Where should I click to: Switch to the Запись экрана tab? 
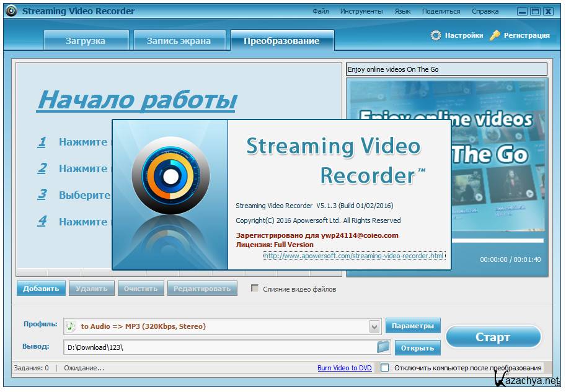coord(179,41)
